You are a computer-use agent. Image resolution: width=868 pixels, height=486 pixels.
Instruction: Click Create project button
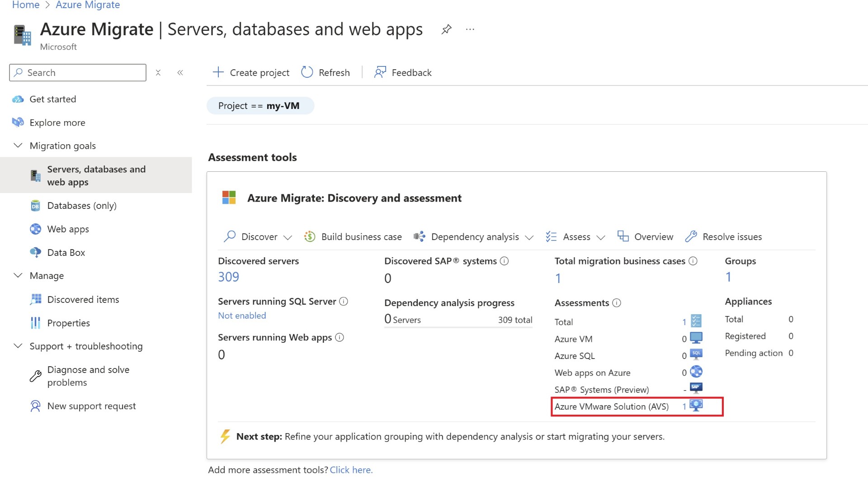250,72
